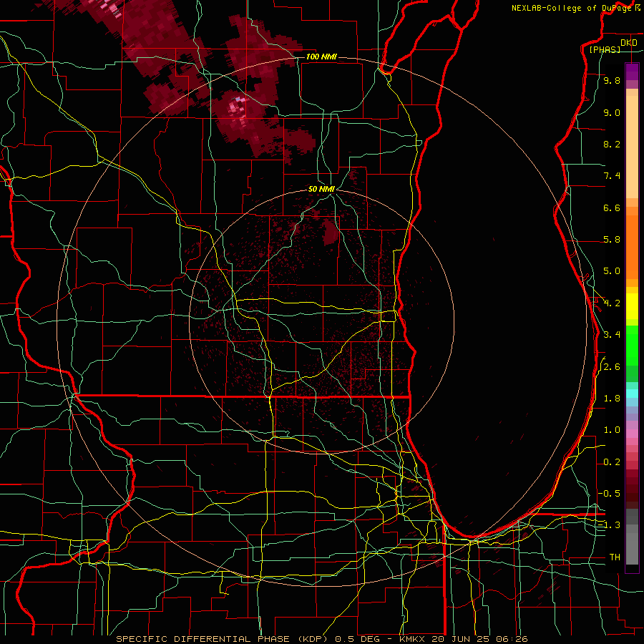This screenshot has height=644, width=644.
Task: Click the 6.6 legend value
Action: (612, 208)
